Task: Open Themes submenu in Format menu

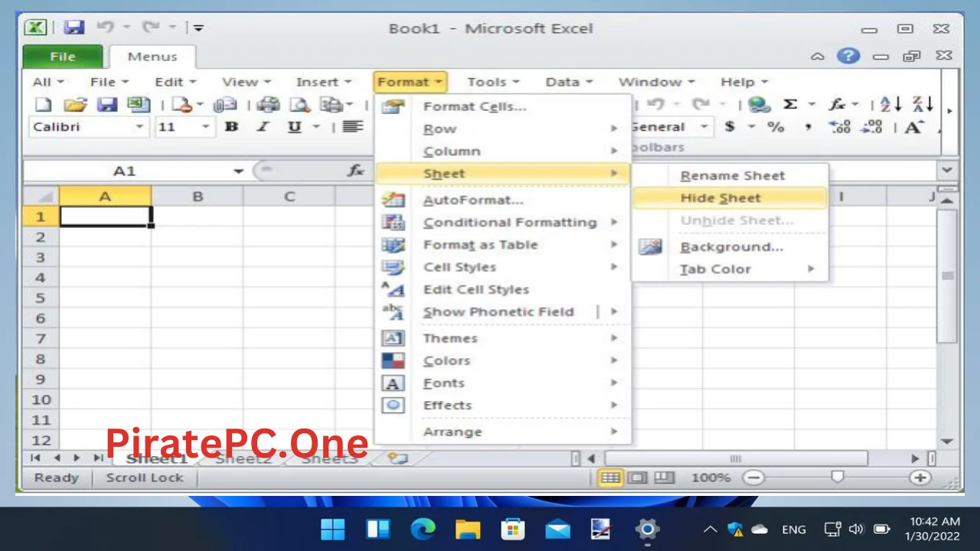Action: [x=503, y=338]
